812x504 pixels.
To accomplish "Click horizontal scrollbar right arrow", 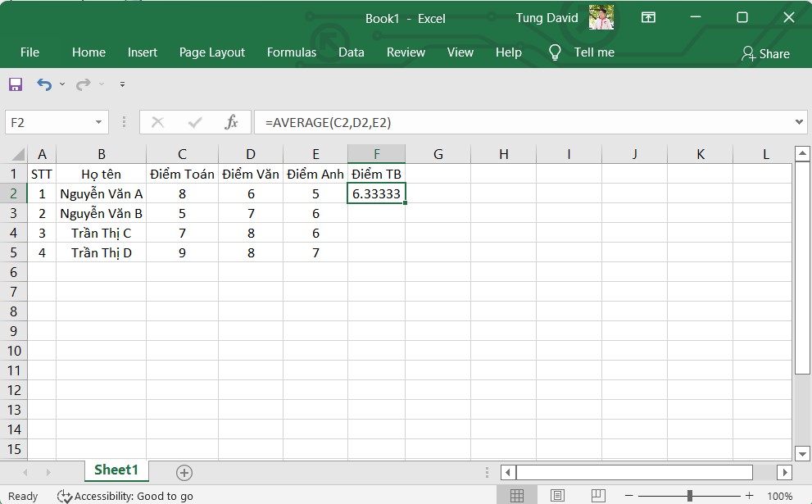I will (785, 472).
